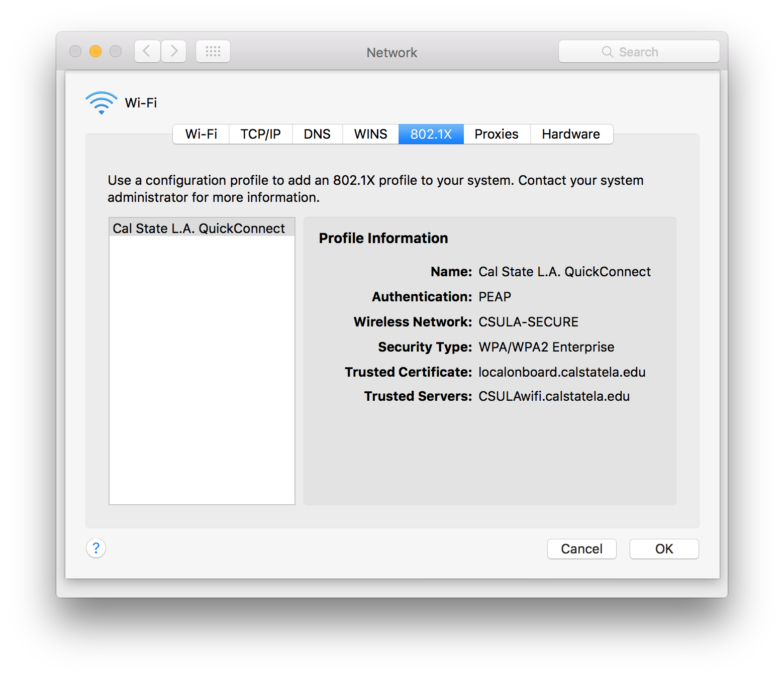784x678 pixels.
Task: Click the Wi-Fi signal icon
Action: point(102,103)
